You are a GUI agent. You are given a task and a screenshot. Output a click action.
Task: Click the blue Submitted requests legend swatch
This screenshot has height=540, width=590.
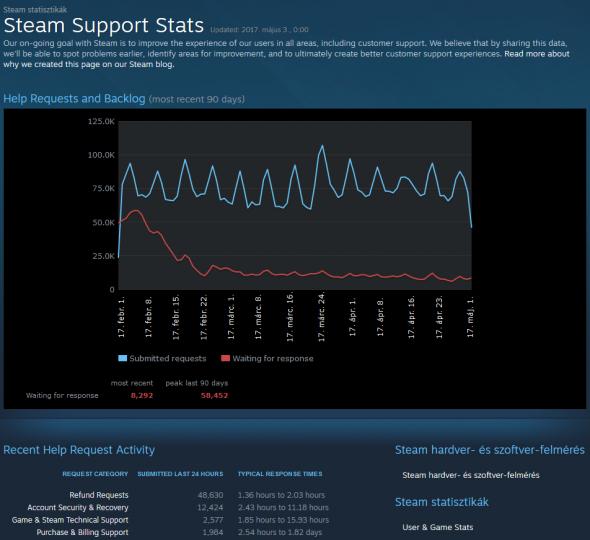pos(122,358)
